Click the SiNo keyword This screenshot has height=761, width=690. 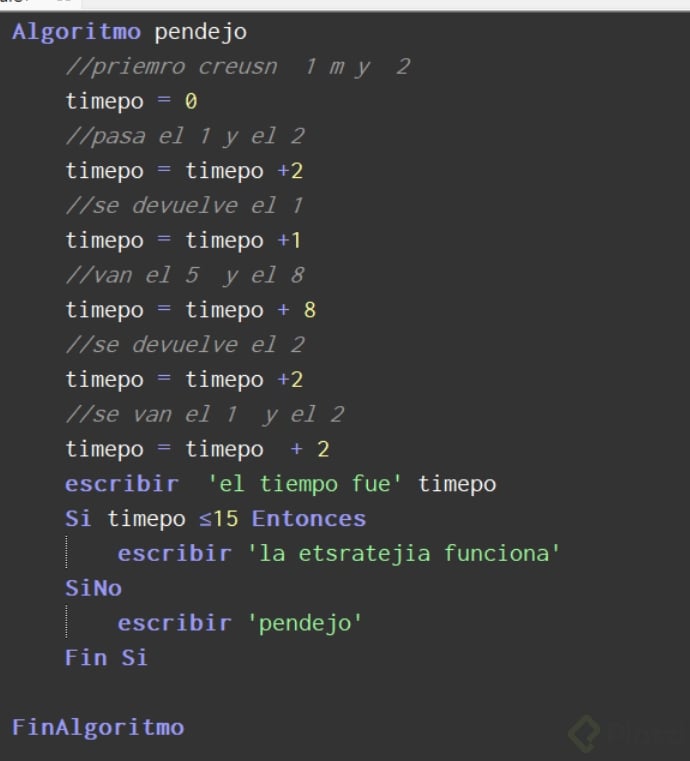pyautogui.click(x=93, y=588)
